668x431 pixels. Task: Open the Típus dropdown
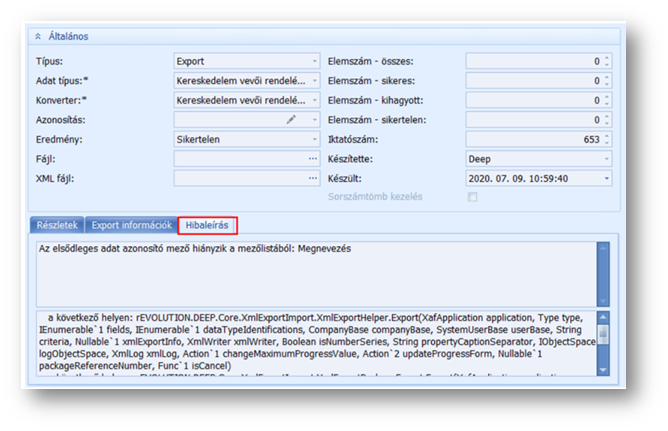pos(314,61)
